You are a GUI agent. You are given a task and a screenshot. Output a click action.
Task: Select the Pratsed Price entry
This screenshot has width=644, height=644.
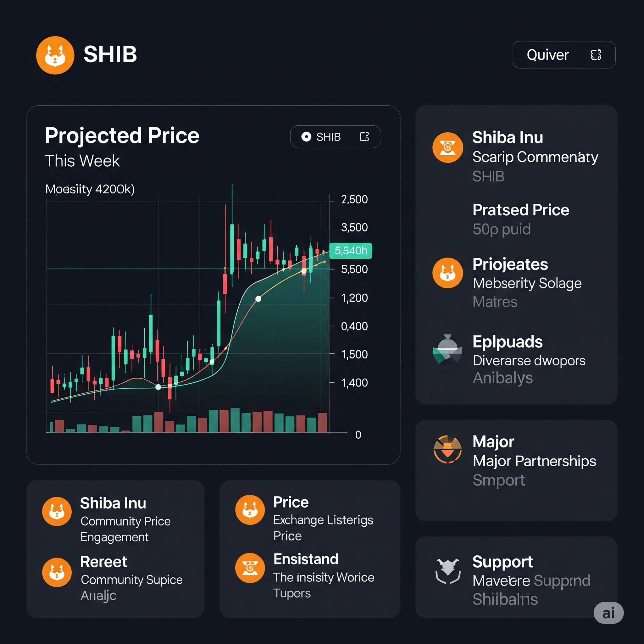pyautogui.click(x=521, y=219)
